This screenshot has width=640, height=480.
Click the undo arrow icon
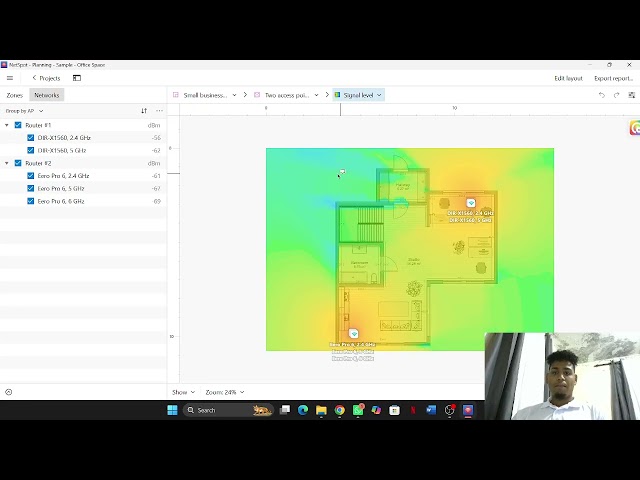tap(602, 95)
